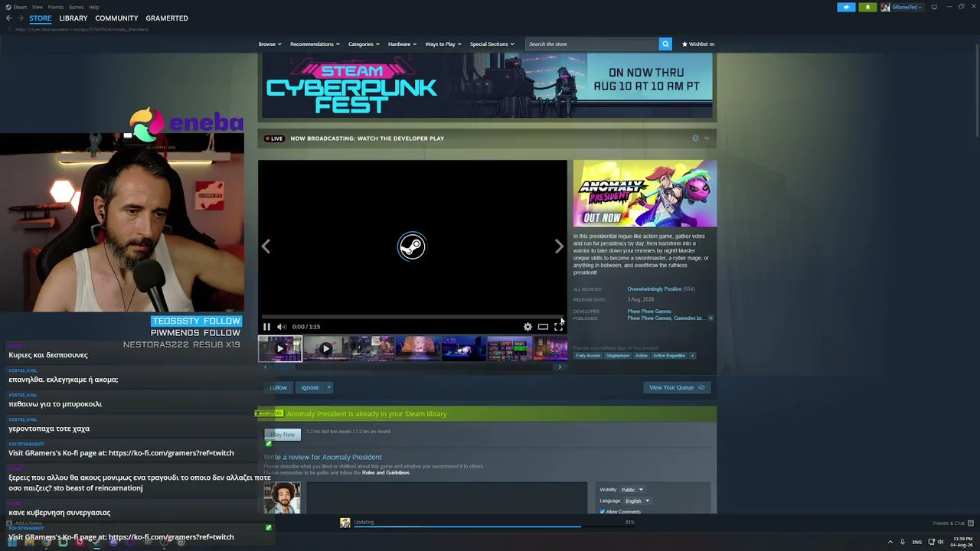The height and width of the screenshot is (551, 980).
Task: Open the Ignore options dropdown arrow
Action: tap(329, 387)
